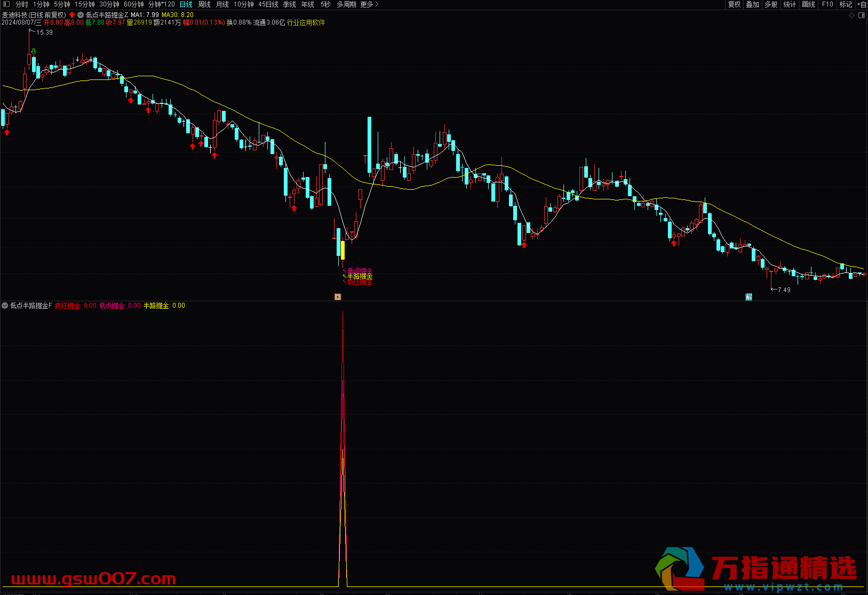
Task: Select the 日线 daily period
Action: coord(186,4)
